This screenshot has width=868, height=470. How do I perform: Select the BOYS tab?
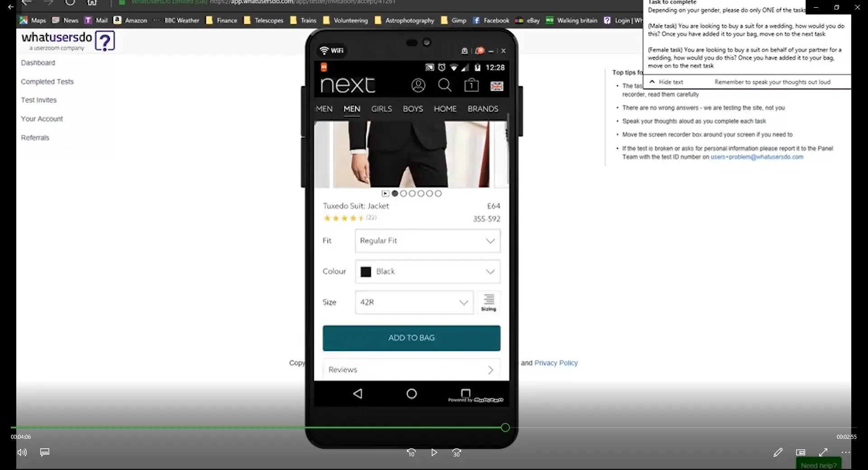413,109
